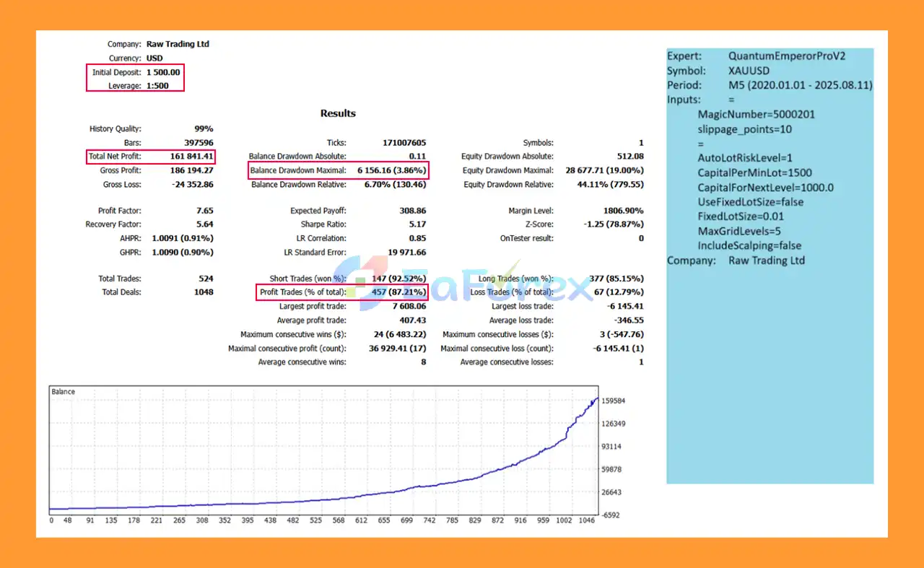Click the Results heading

click(x=338, y=113)
